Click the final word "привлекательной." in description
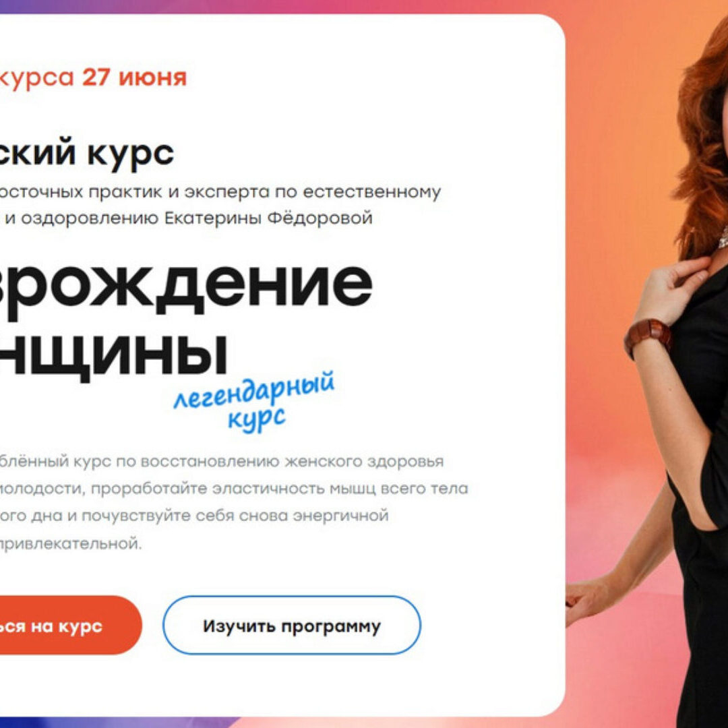The height and width of the screenshot is (728, 728). click(71, 543)
